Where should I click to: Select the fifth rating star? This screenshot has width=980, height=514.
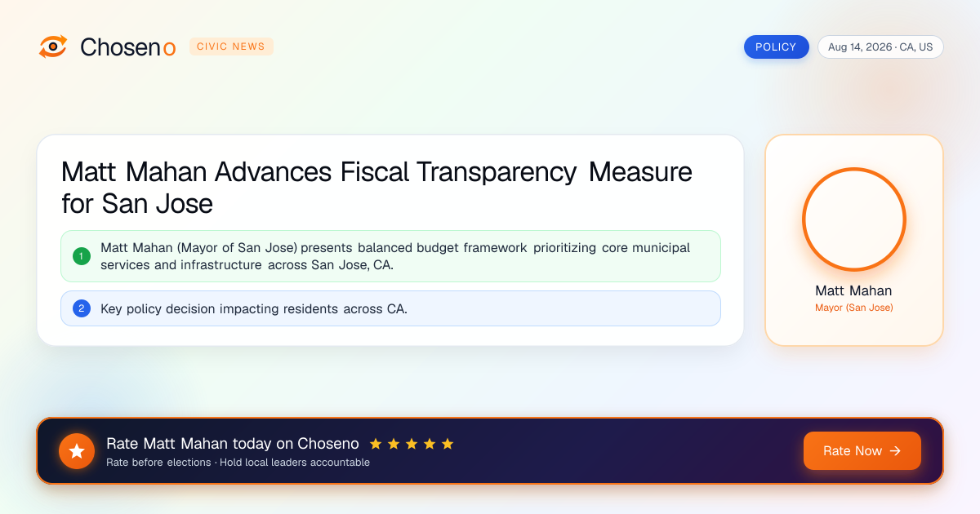pyautogui.click(x=448, y=444)
